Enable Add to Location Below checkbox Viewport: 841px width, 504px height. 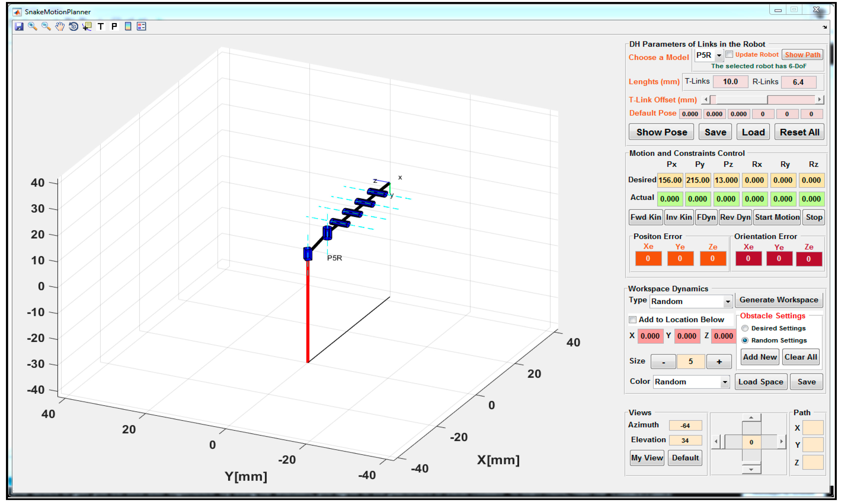(633, 320)
